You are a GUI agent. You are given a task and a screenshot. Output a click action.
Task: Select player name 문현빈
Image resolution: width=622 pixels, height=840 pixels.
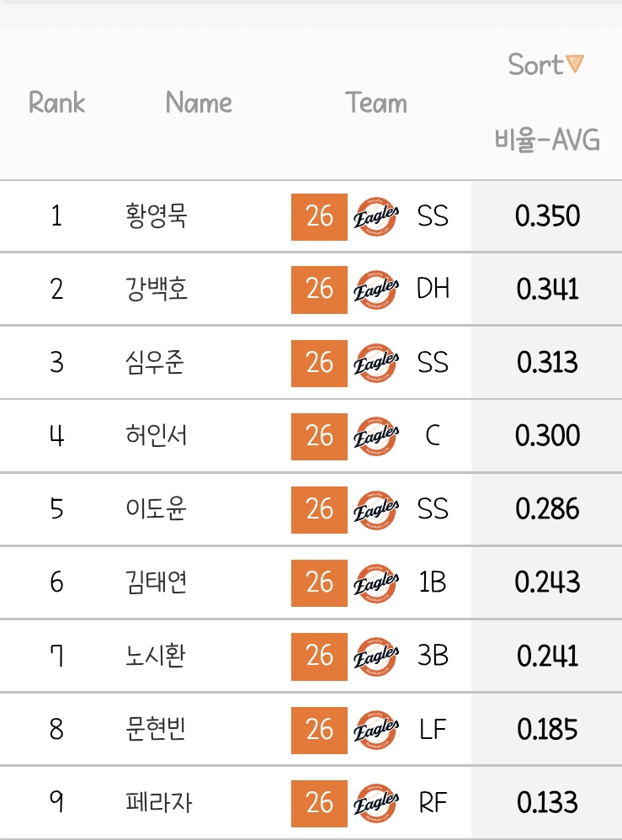tap(156, 729)
